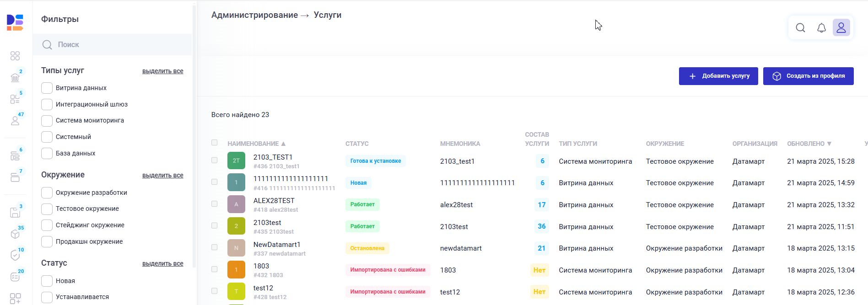This screenshot has width=868, height=305.
Task: Tick the 'Новая' status filter checkbox
Action: [x=47, y=281]
